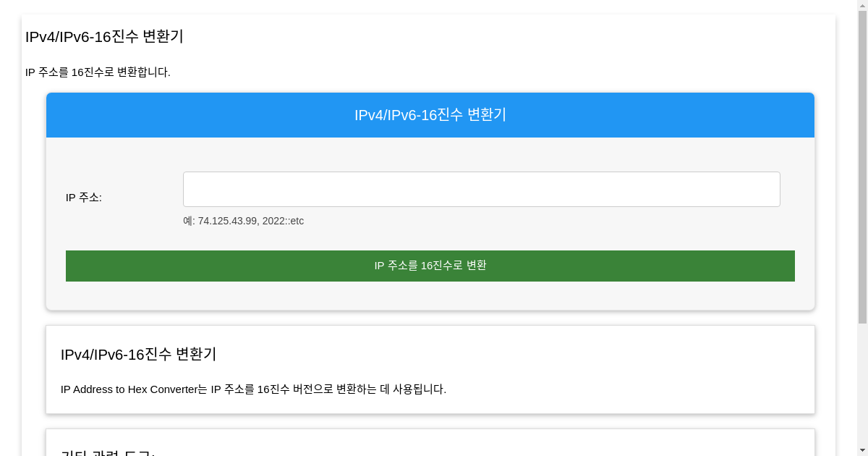Click the blue converter title banner
The width and height of the screenshot is (868, 456).
coord(430,114)
